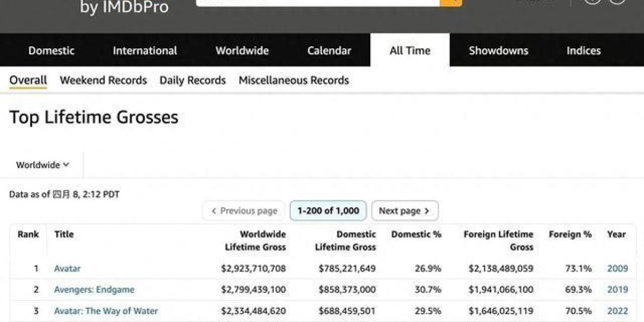
Task: Open the 2019 year link
Action: [x=617, y=290]
